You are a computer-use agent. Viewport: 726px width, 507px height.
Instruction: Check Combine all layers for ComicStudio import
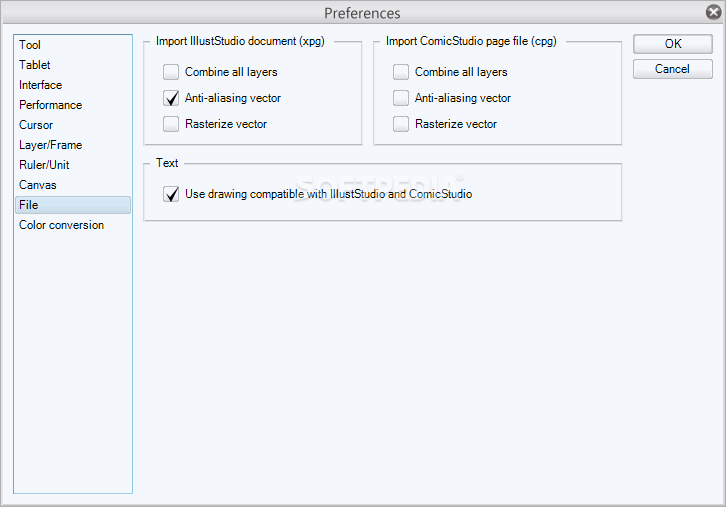click(x=401, y=72)
